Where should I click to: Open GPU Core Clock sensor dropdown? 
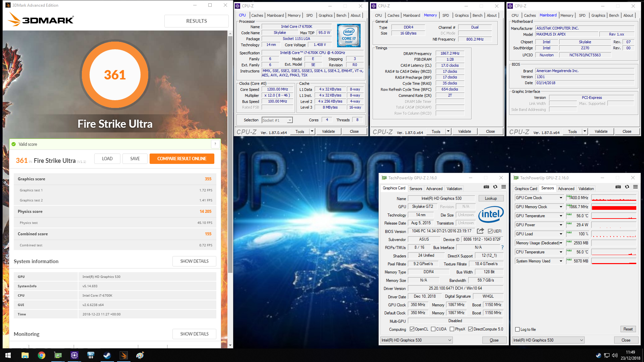(x=560, y=198)
